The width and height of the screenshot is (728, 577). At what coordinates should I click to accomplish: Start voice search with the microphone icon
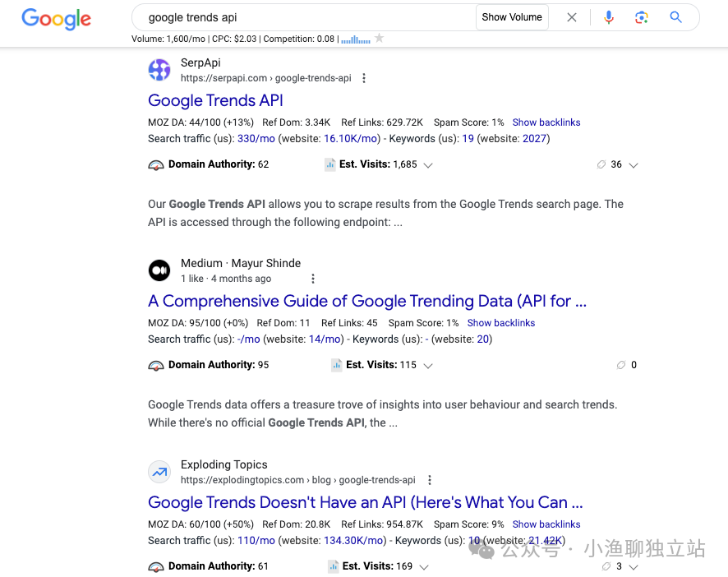tap(609, 17)
